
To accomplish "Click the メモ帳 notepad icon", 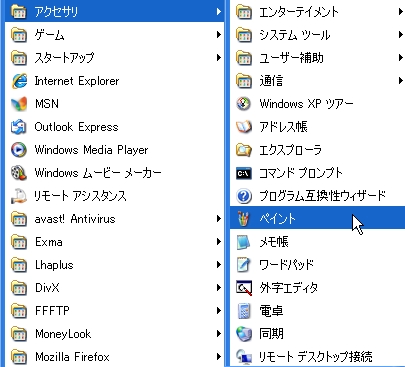I will 244,242.
